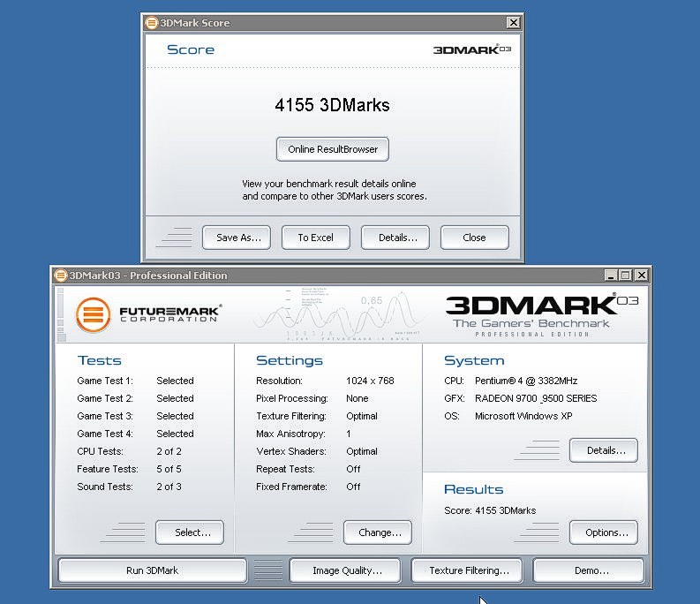
Task: Click the '1024 x 768' resolution value
Action: tap(370, 381)
